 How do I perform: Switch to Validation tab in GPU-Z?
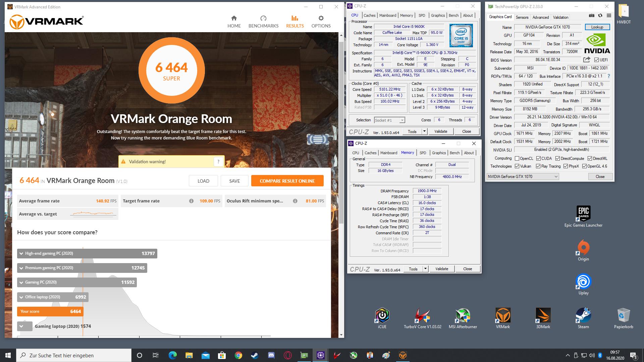pyautogui.click(x=560, y=17)
